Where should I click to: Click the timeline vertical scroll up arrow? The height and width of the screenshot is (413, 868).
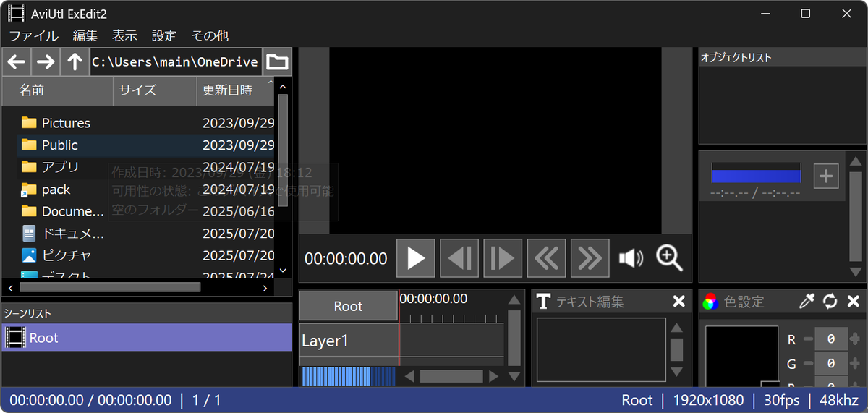click(514, 299)
